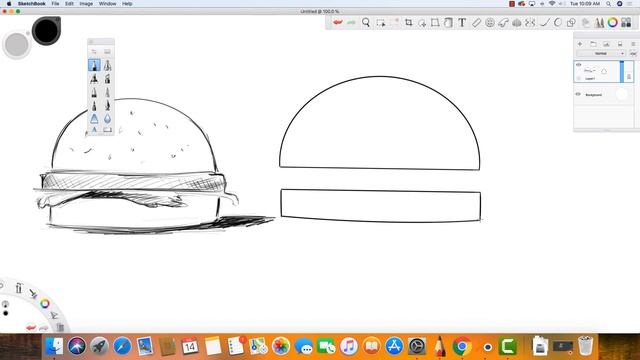The image size is (640, 360).
Task: Select the Text tool
Action: 462,22
